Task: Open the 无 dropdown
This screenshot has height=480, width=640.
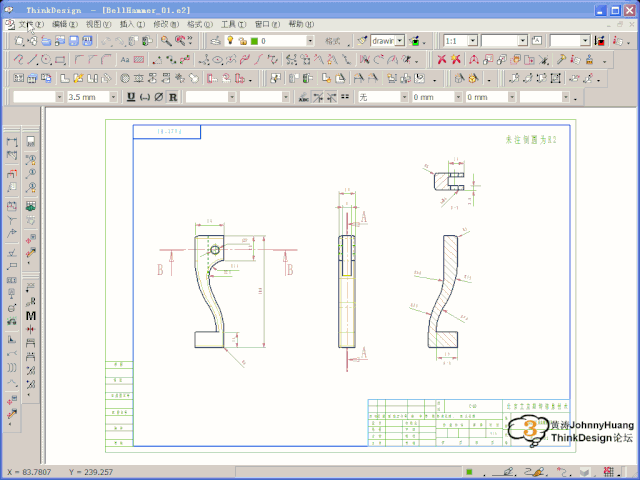Action: point(404,97)
